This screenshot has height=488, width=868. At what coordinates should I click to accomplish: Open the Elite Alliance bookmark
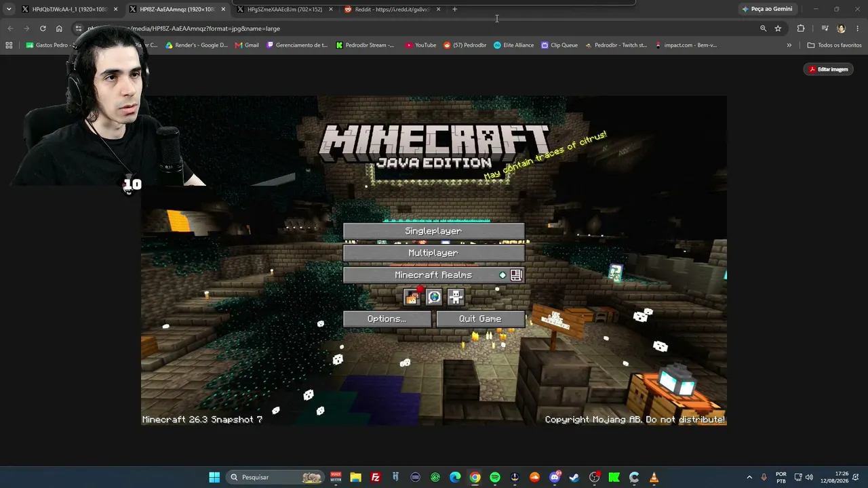point(514,45)
